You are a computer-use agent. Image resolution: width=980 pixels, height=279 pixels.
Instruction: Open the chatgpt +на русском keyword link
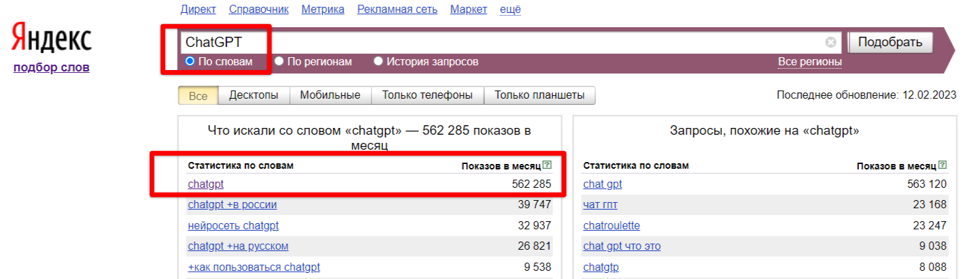click(238, 246)
